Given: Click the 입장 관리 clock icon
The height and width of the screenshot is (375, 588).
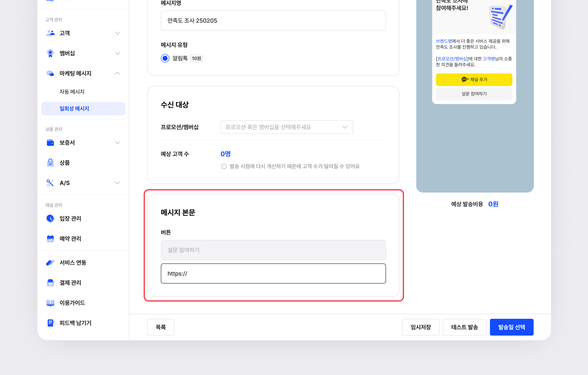Looking at the screenshot, I should tap(50, 218).
